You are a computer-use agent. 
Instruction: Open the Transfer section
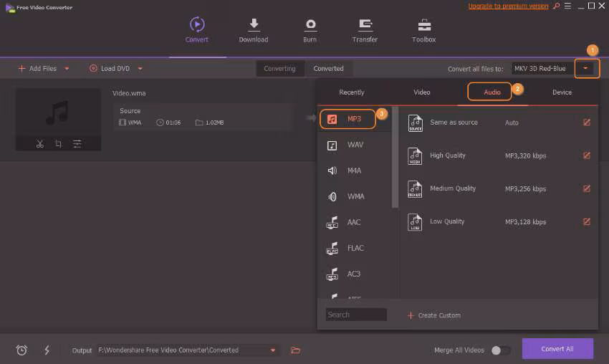click(x=365, y=30)
